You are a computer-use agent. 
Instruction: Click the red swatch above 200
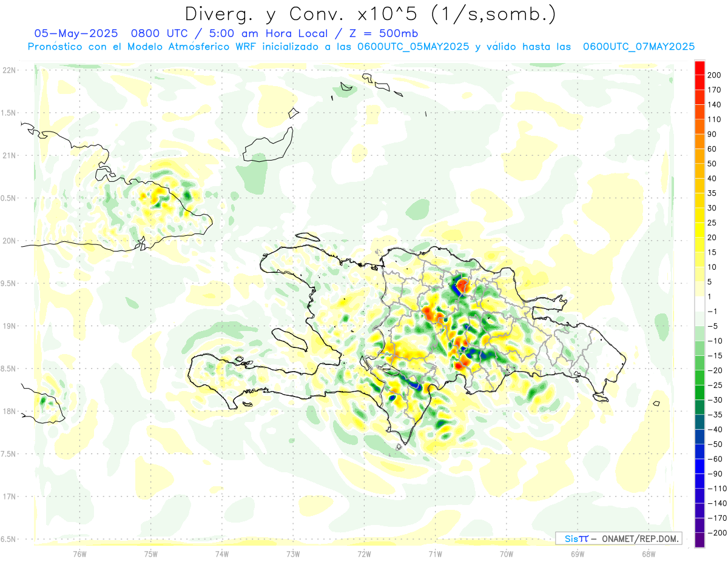[699, 68]
